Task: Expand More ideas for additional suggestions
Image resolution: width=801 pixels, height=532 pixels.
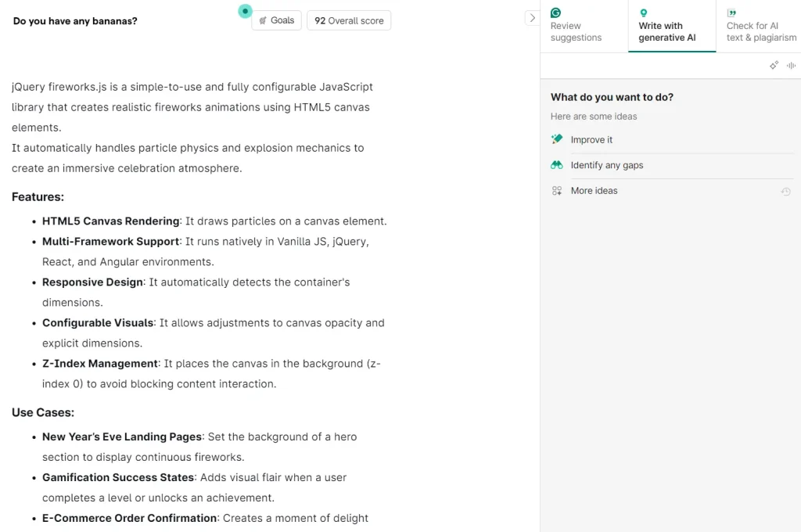Action: (x=596, y=190)
